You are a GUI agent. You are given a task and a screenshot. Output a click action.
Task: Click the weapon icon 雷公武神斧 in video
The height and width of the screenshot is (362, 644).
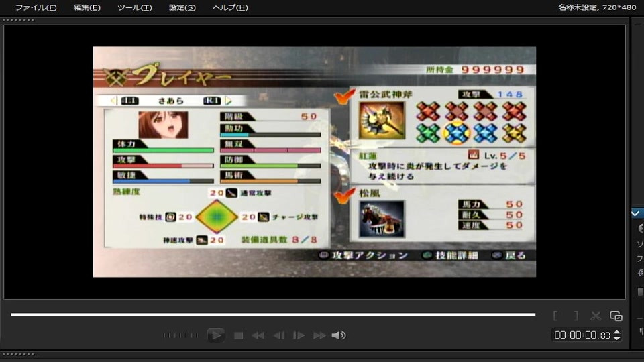point(382,120)
